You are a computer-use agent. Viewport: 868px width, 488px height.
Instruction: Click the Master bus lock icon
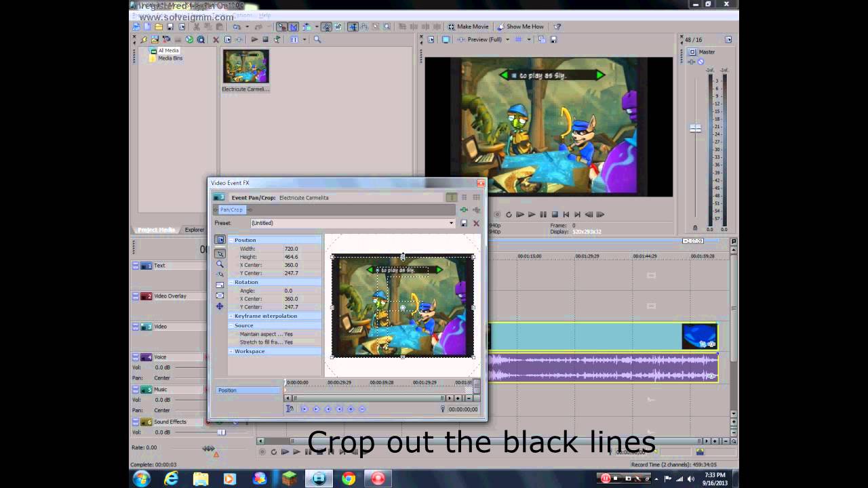(x=695, y=228)
